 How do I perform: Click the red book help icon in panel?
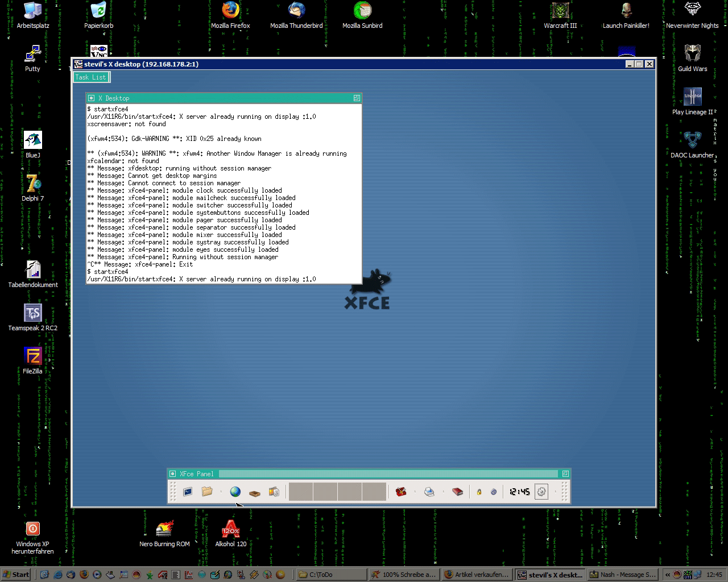tap(457, 492)
